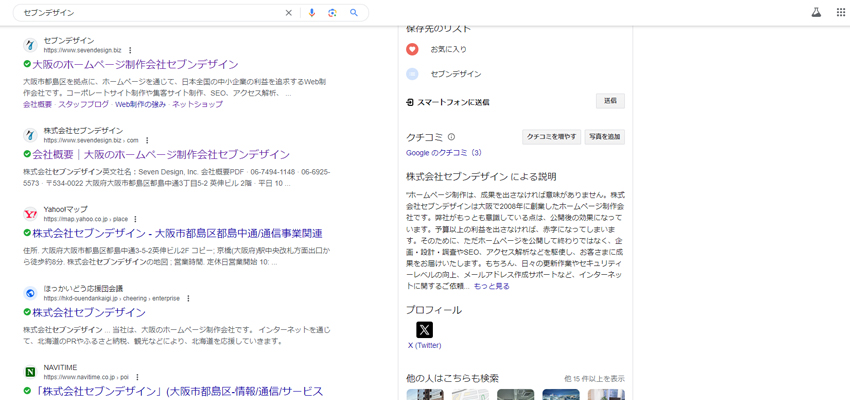Open more options for navitime.co.jp result
850x400 pixels.
click(x=137, y=377)
